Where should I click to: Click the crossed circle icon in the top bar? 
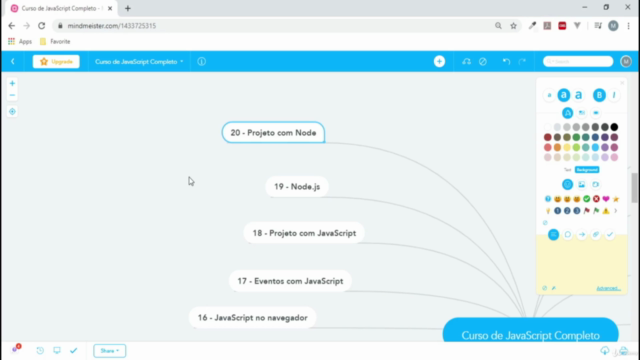click(483, 62)
